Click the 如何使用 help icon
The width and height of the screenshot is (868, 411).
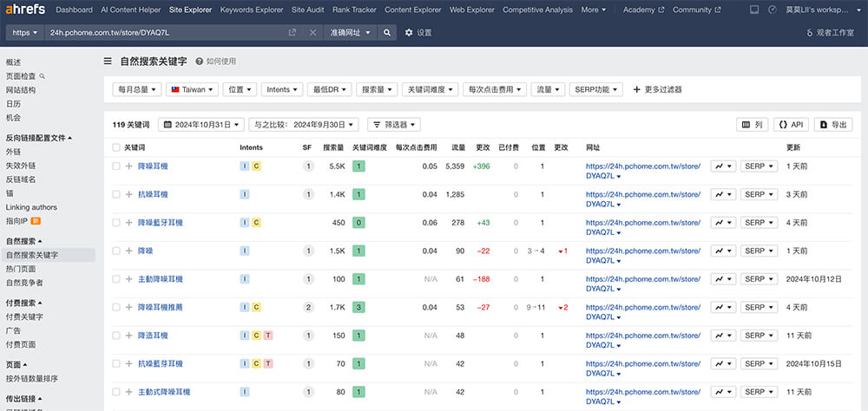point(200,62)
